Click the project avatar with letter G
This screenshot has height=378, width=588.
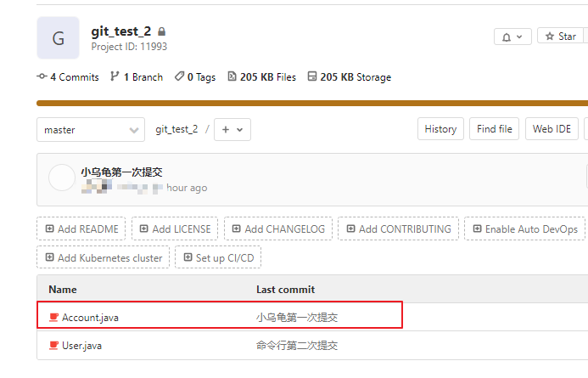point(59,38)
